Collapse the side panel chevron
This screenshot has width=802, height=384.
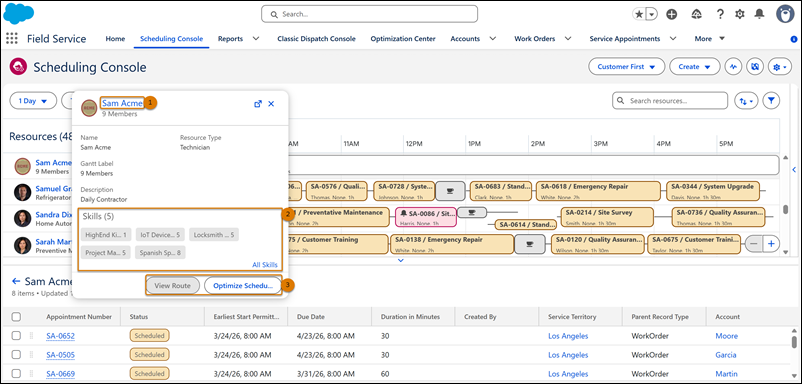[x=794, y=169]
